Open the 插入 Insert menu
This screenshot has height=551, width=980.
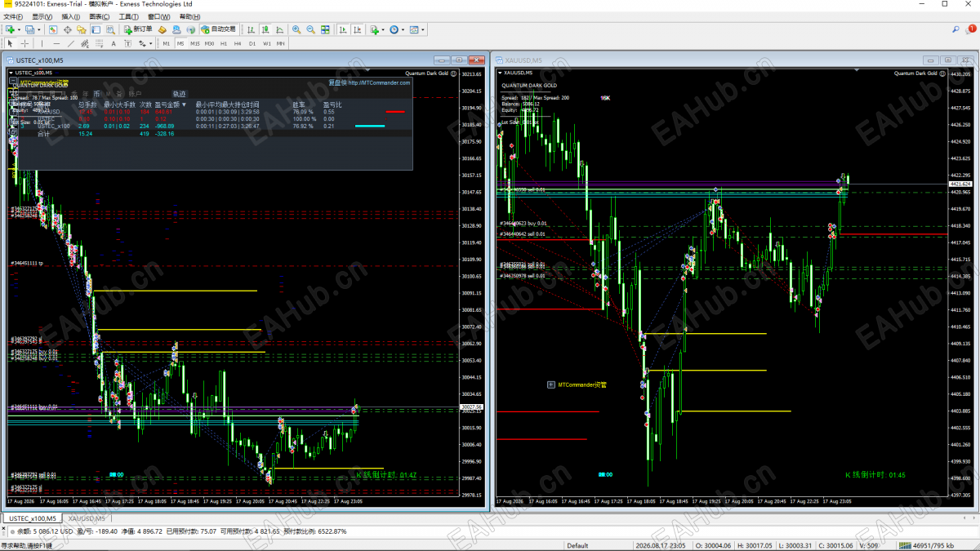tap(71, 16)
